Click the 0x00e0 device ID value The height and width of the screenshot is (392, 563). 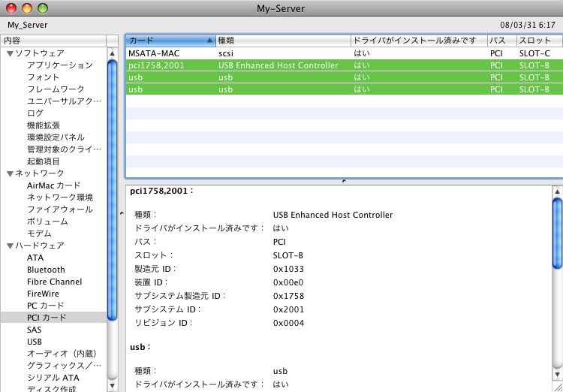point(288,282)
